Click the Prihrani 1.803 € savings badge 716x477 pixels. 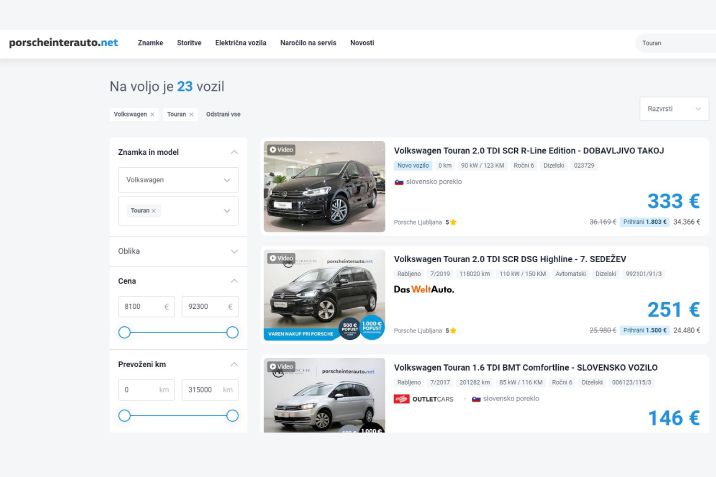pos(645,222)
